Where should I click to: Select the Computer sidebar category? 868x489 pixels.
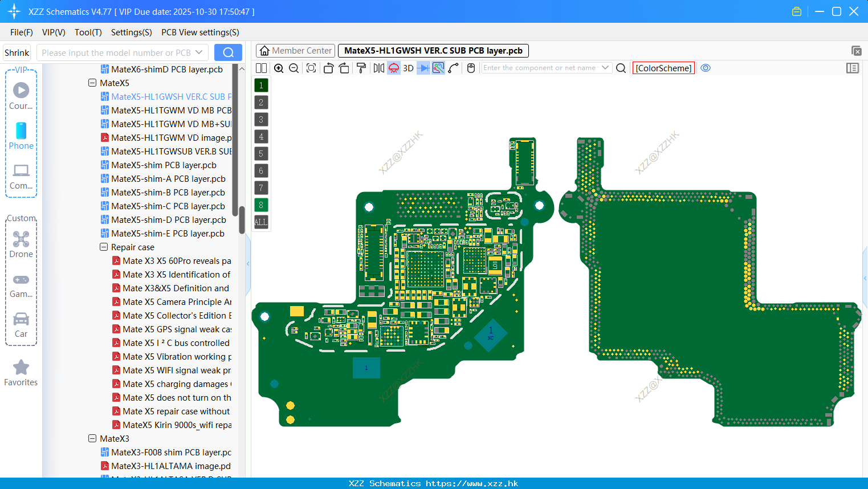21,177
